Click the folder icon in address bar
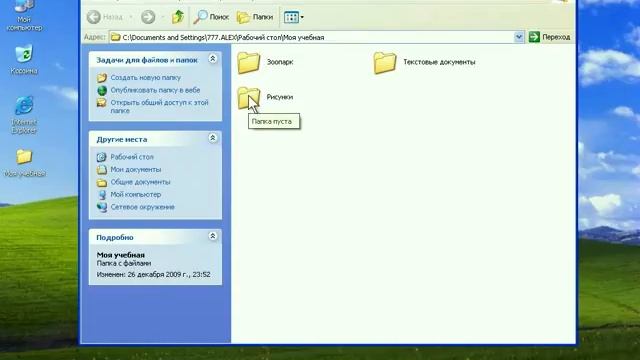The height and width of the screenshot is (360, 640). (x=116, y=37)
